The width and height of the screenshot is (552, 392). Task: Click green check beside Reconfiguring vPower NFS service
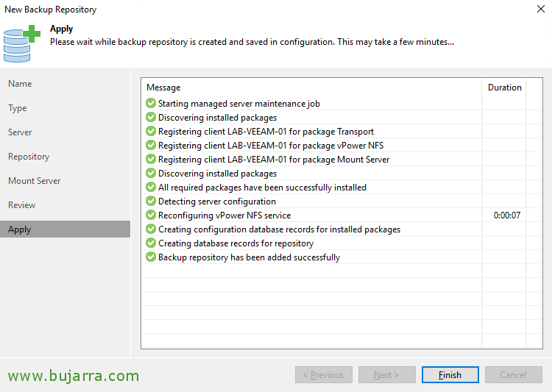151,215
